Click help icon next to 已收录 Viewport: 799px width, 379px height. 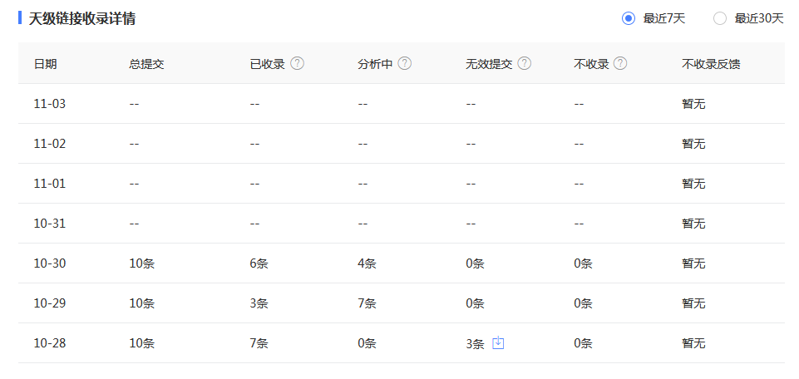point(297,64)
